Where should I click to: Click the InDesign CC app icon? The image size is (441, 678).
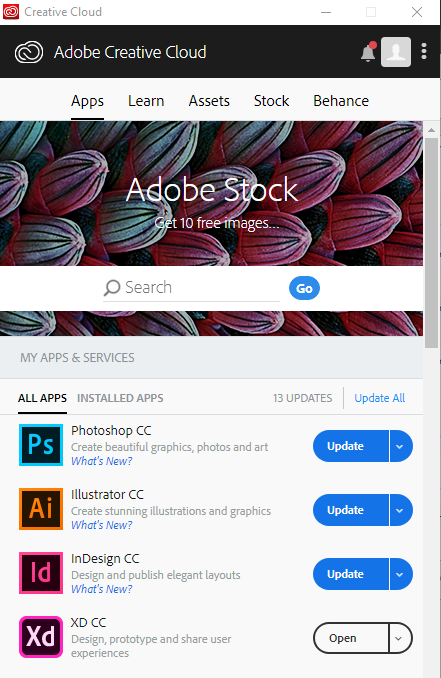41,573
